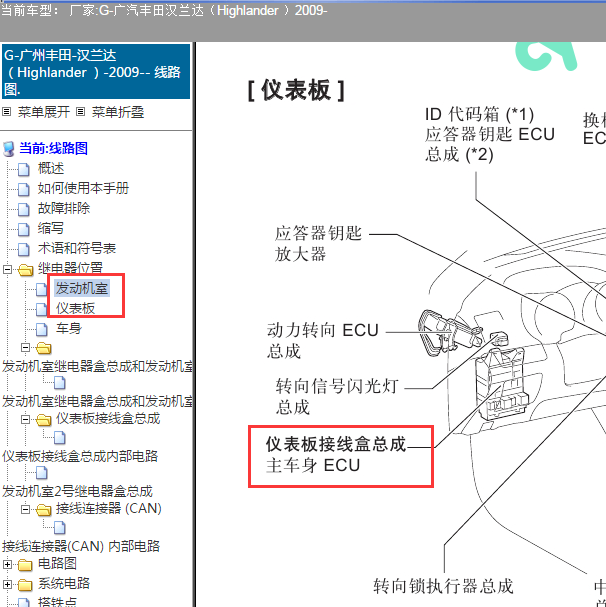
Task: Click page icon under 仪表板接线盒总成 folder
Action: click(x=60, y=437)
